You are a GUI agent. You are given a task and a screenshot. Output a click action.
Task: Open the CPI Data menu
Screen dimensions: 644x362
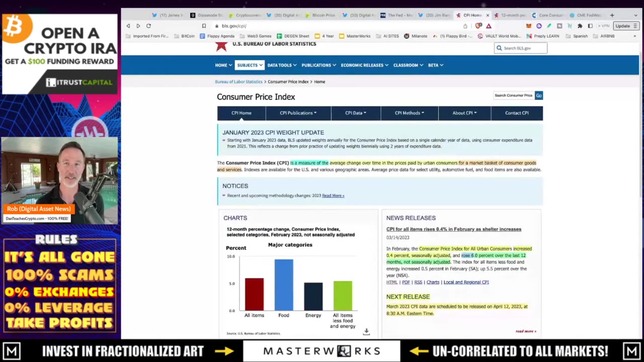click(356, 113)
